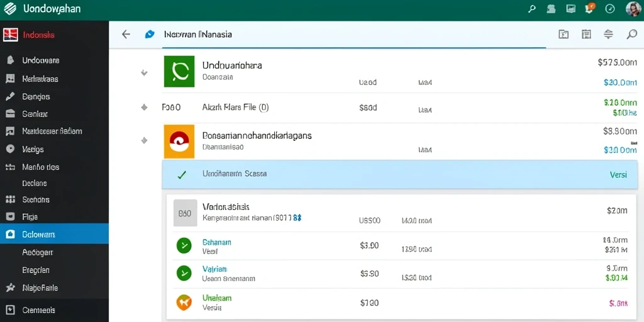Open the Sahanam link
This screenshot has height=322, width=644.
pos(217,242)
